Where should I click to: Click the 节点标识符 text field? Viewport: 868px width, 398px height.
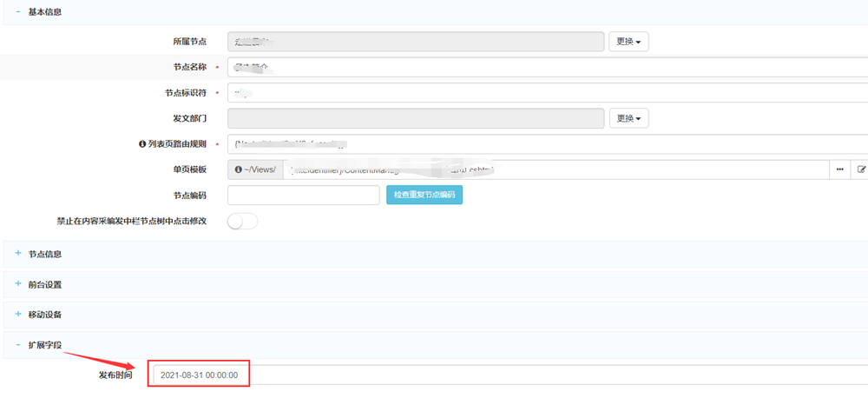tap(547, 92)
